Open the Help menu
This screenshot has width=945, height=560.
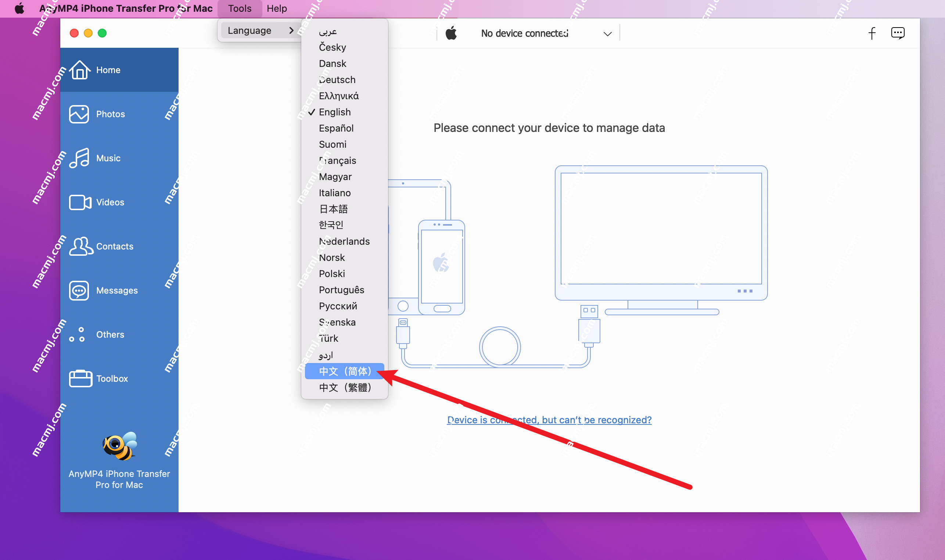click(x=277, y=8)
